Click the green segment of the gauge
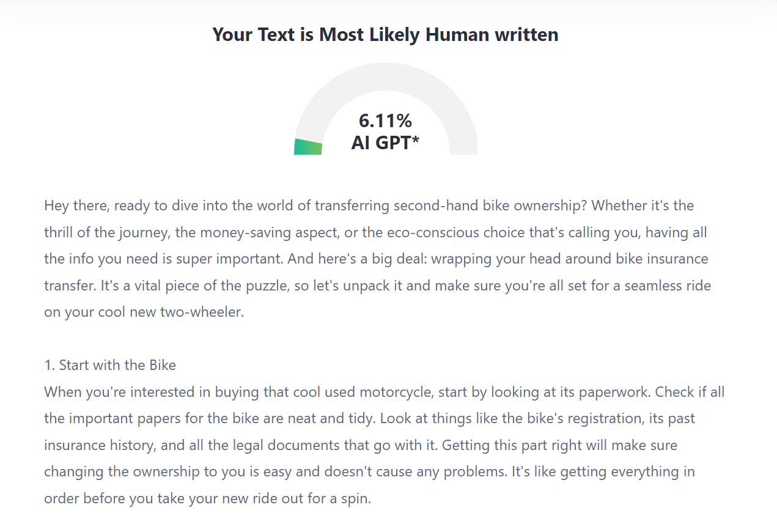Image resolution: width=777 pixels, height=532 pixels. tap(307, 147)
